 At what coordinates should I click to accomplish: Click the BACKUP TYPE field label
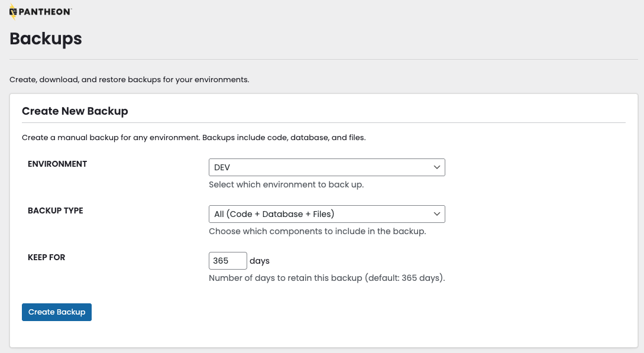(56, 210)
